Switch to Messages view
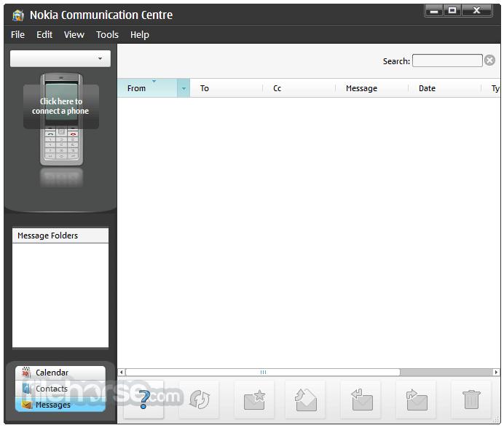 (x=60, y=405)
